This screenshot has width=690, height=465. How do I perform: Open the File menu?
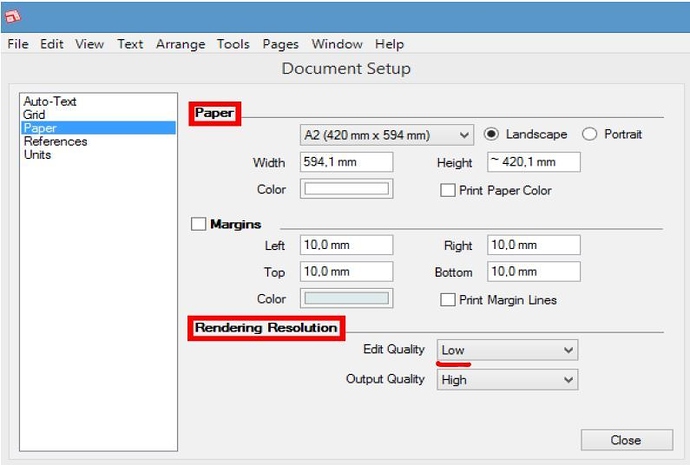pyautogui.click(x=18, y=44)
